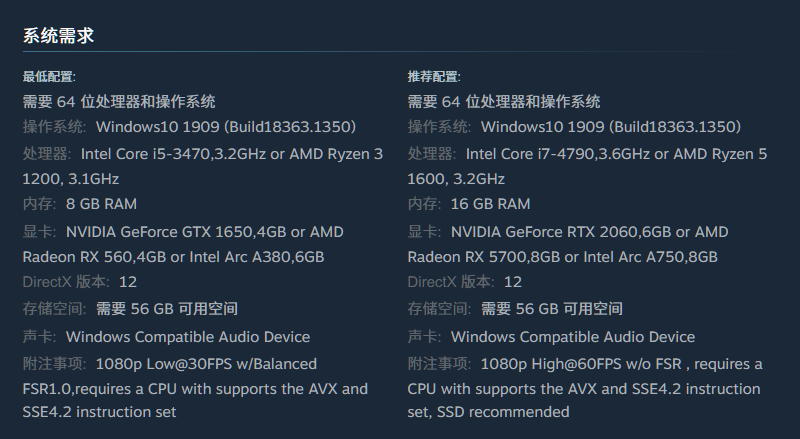Click the 16 GB RAM memory entry

pyautogui.click(x=490, y=204)
